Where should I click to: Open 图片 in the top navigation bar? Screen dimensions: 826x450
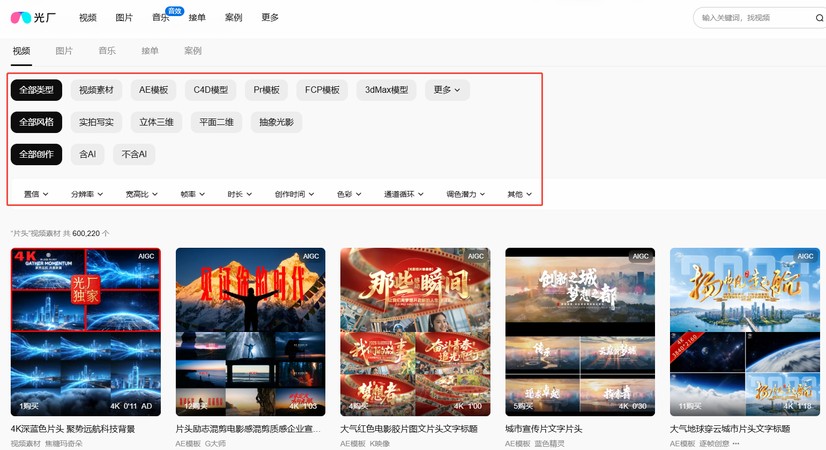point(124,18)
